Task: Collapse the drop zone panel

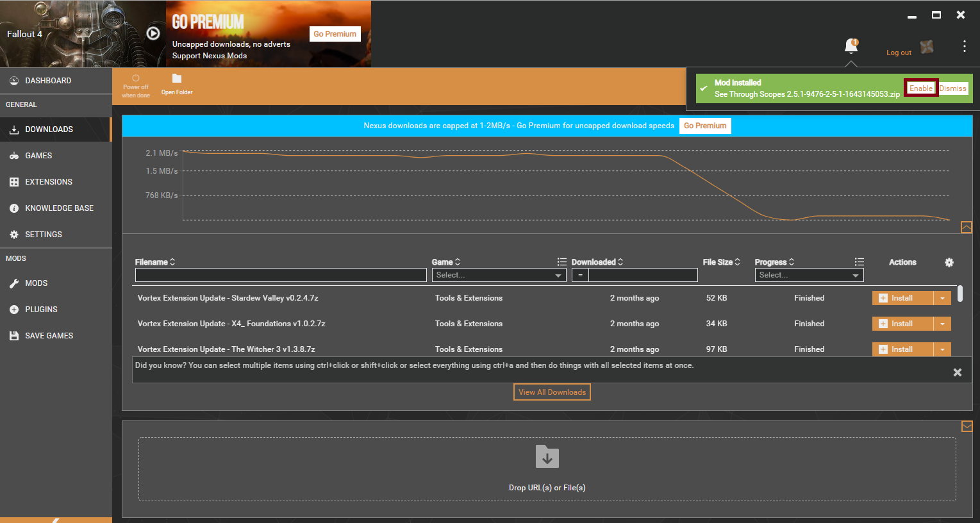Action: coord(967,426)
